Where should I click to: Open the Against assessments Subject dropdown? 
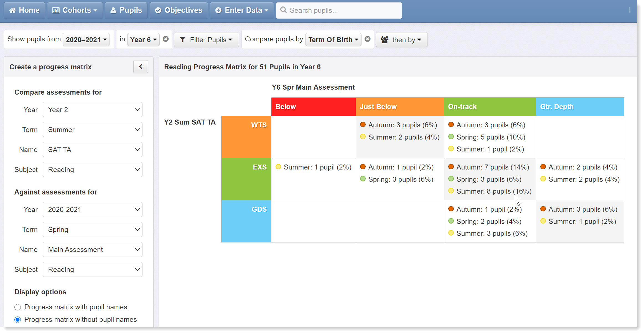click(93, 269)
